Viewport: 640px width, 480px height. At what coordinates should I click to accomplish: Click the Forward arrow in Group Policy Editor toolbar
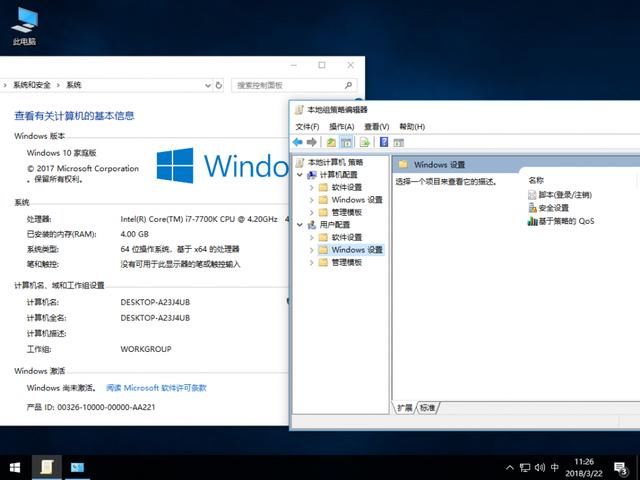click(x=312, y=142)
